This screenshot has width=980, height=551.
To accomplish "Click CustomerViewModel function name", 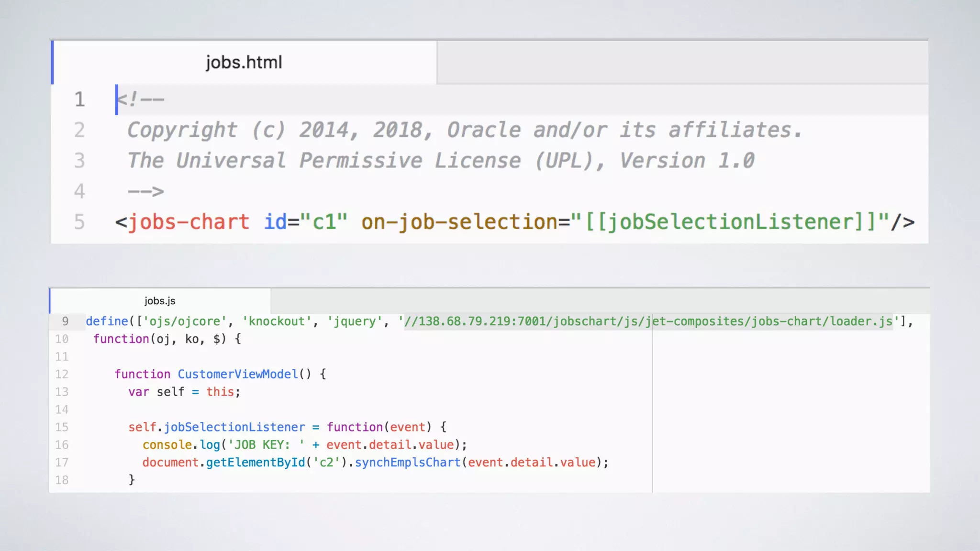I will pyautogui.click(x=238, y=374).
